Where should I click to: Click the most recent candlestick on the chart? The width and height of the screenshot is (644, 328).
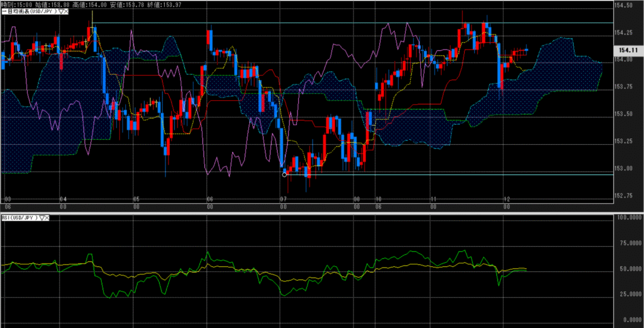526,49
